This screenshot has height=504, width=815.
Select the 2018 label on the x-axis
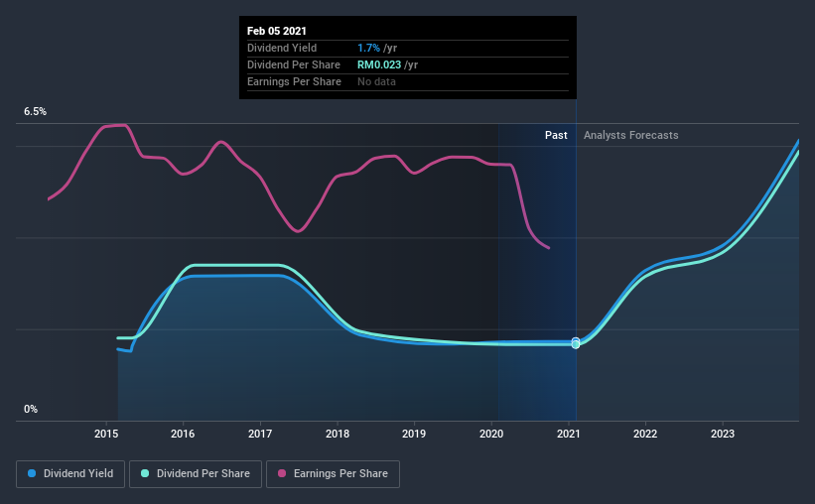click(x=338, y=434)
